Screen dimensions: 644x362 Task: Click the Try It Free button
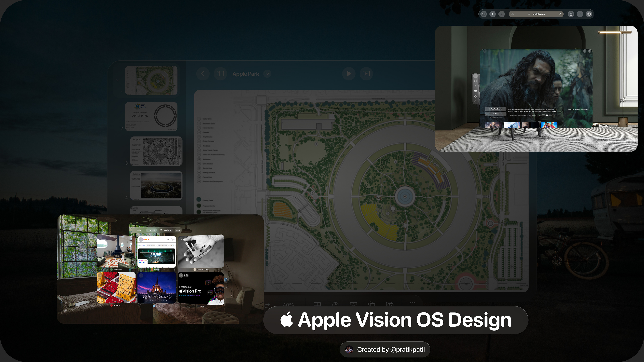(x=496, y=114)
